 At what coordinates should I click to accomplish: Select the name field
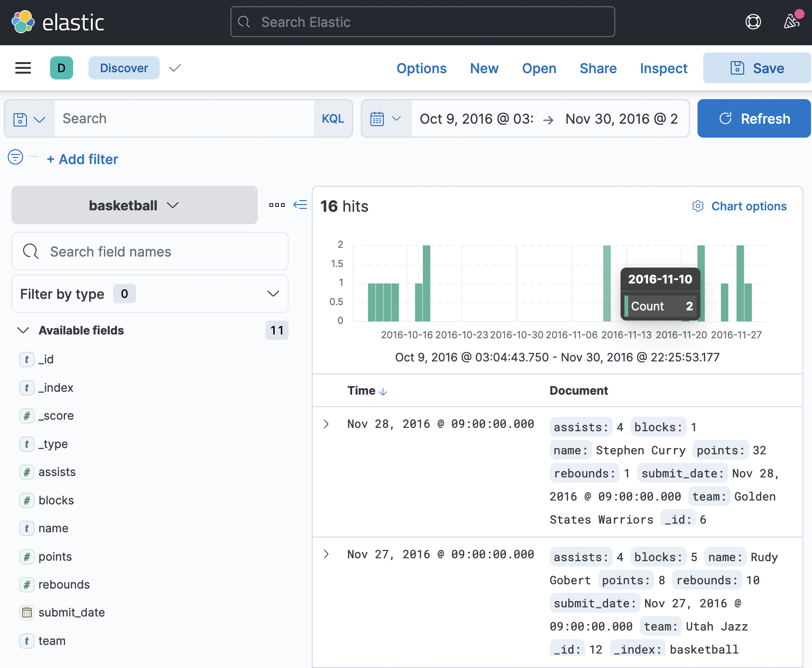53,528
